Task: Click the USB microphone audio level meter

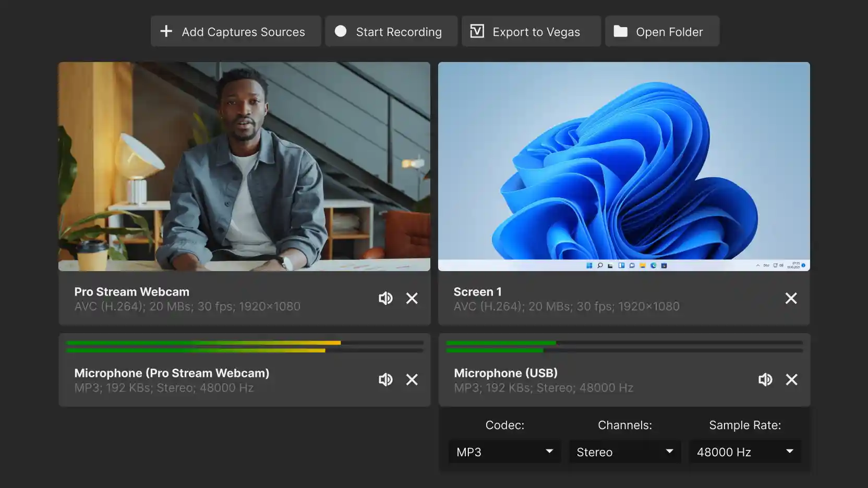Action: (624, 347)
